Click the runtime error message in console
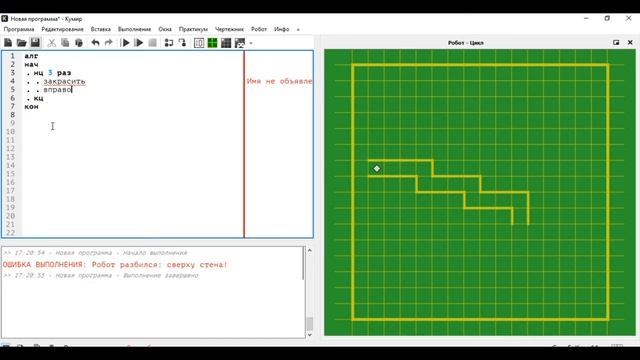640x360 pixels. coord(115,264)
